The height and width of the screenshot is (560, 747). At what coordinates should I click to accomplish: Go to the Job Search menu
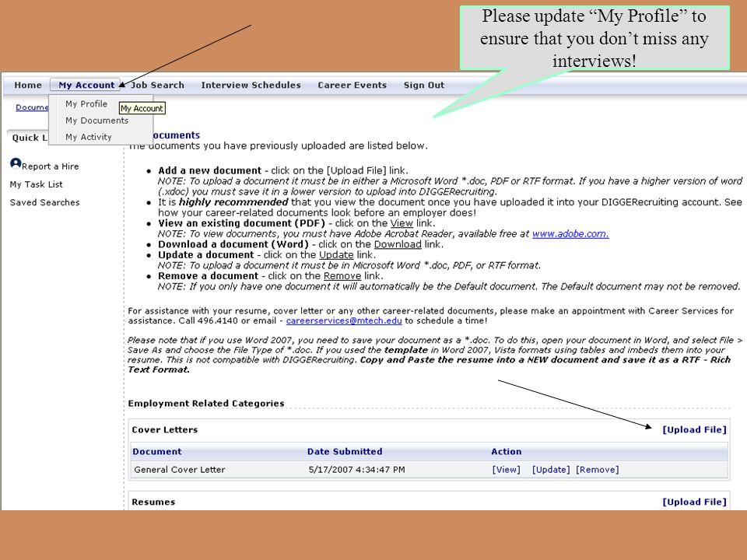157,86
